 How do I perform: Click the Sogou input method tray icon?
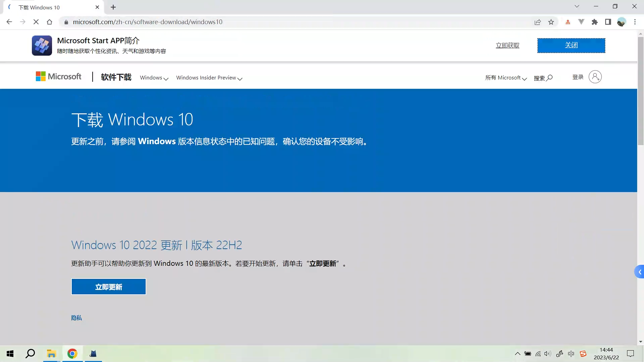pyautogui.click(x=583, y=354)
